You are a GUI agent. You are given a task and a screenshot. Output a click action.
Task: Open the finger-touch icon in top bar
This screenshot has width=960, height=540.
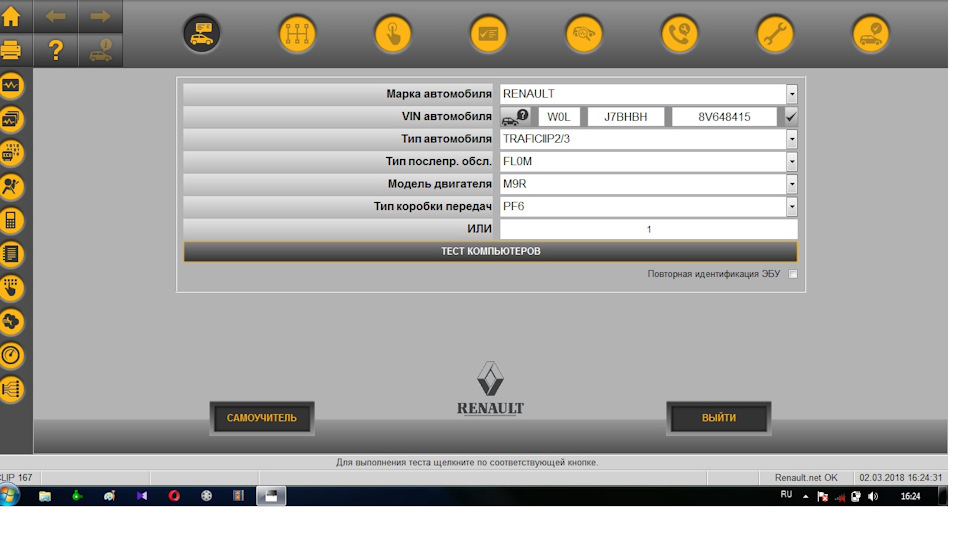click(392, 34)
